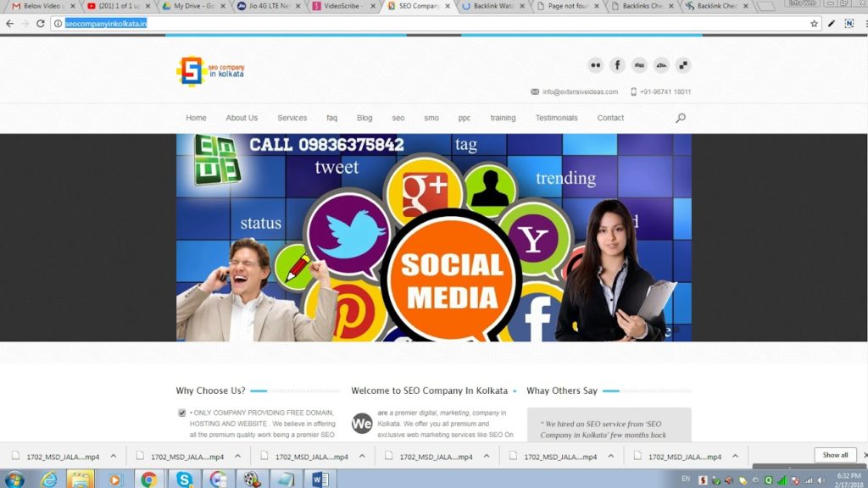Go back to the previous page
Viewport: 868px width, 488px height.
9,23
